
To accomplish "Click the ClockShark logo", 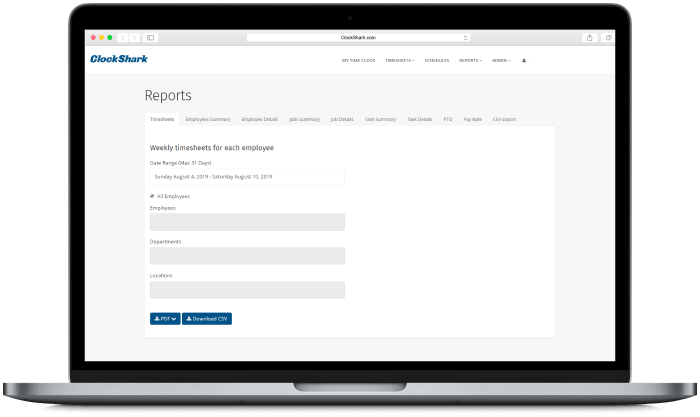I will point(119,59).
